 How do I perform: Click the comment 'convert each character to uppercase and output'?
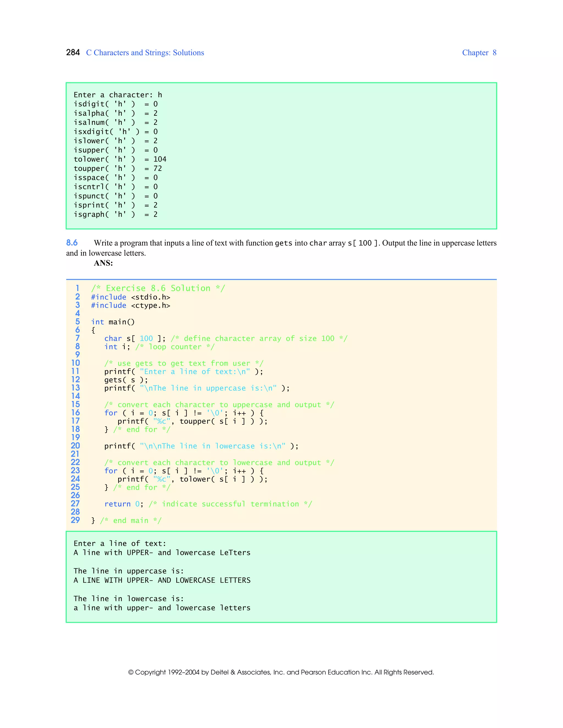click(x=219, y=405)
